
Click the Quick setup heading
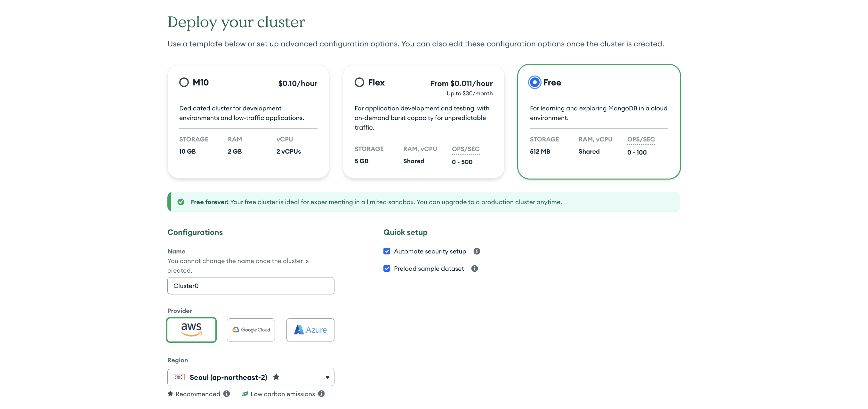(x=406, y=232)
